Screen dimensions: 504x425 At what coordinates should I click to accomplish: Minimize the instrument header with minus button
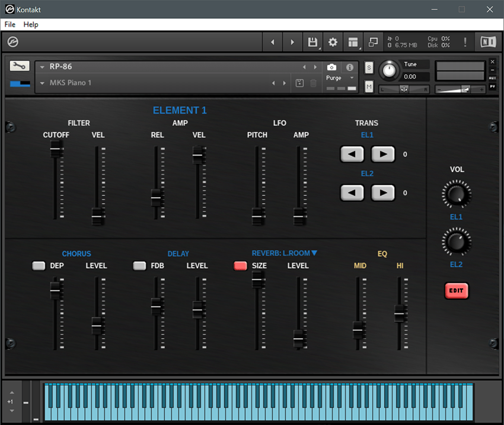492,70
